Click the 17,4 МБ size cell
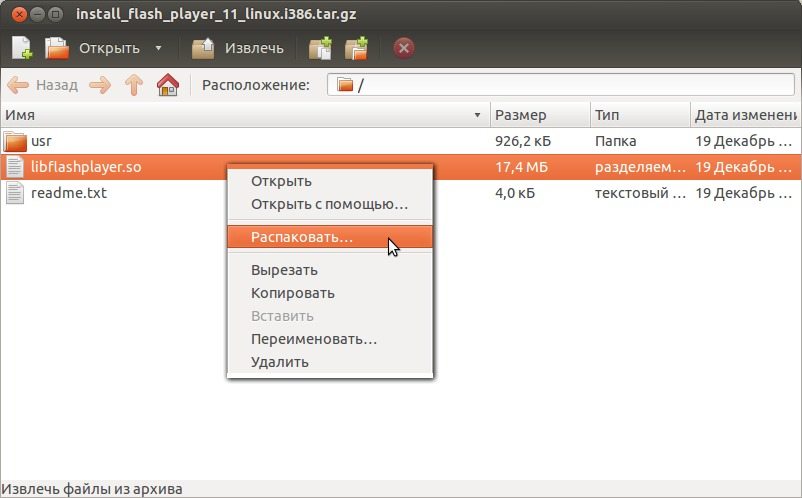This screenshot has width=802, height=498. (x=521, y=167)
